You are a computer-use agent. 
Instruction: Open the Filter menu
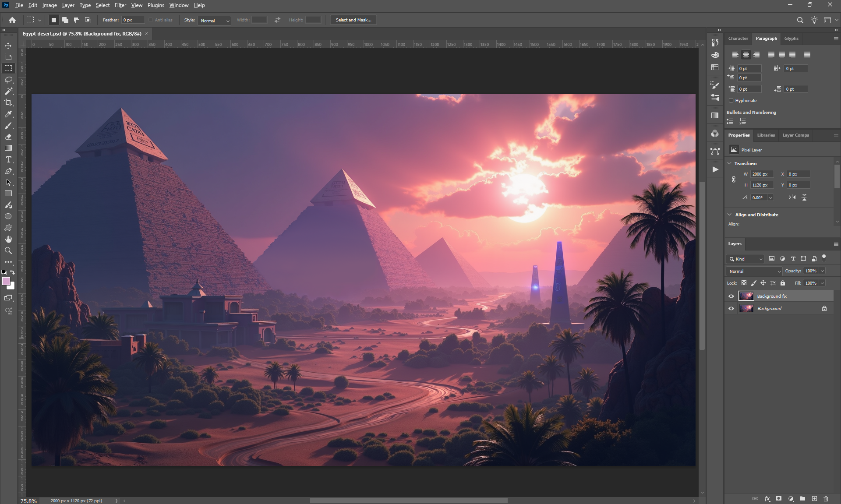click(x=120, y=5)
